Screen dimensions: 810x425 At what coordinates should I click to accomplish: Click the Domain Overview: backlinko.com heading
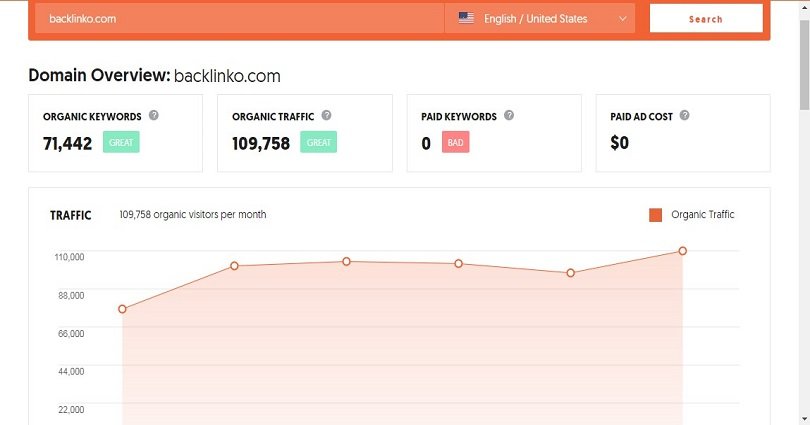(154, 75)
